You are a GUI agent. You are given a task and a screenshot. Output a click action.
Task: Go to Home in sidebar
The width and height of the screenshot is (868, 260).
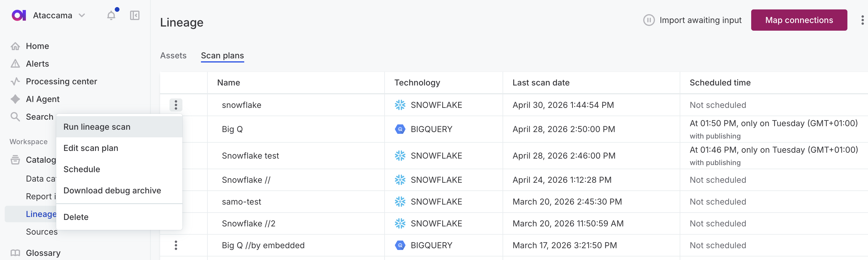37,46
